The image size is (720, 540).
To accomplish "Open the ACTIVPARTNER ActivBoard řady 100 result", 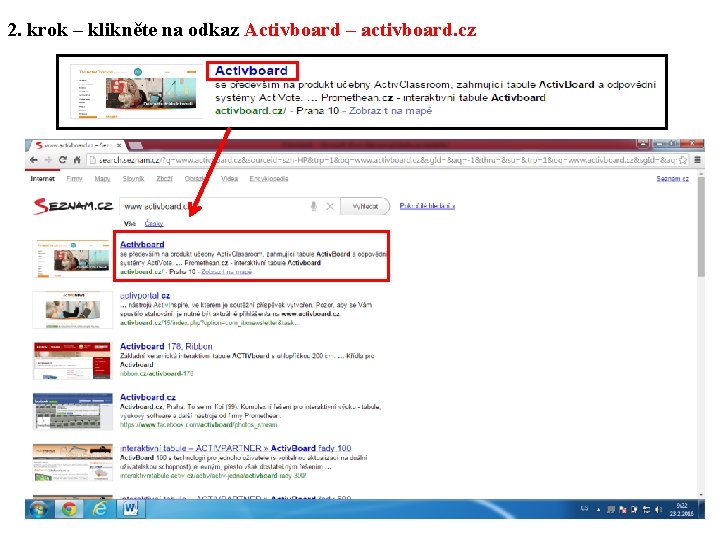I will click(x=235, y=448).
